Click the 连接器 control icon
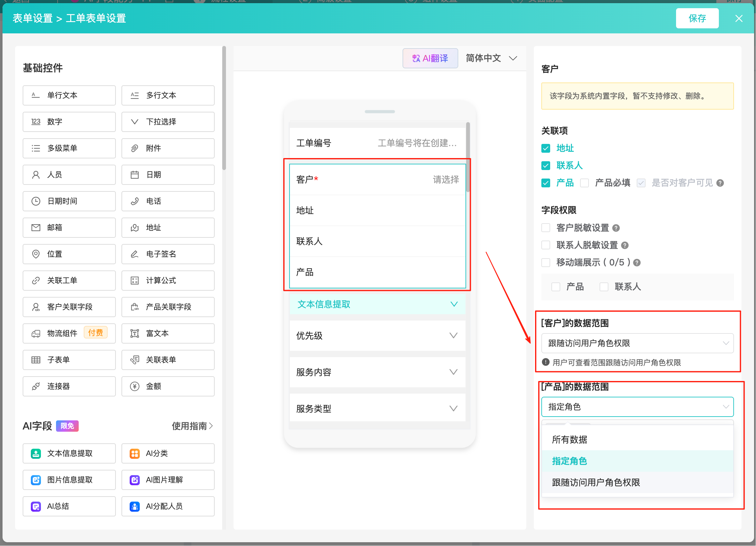This screenshot has height=546, width=756. [36, 387]
